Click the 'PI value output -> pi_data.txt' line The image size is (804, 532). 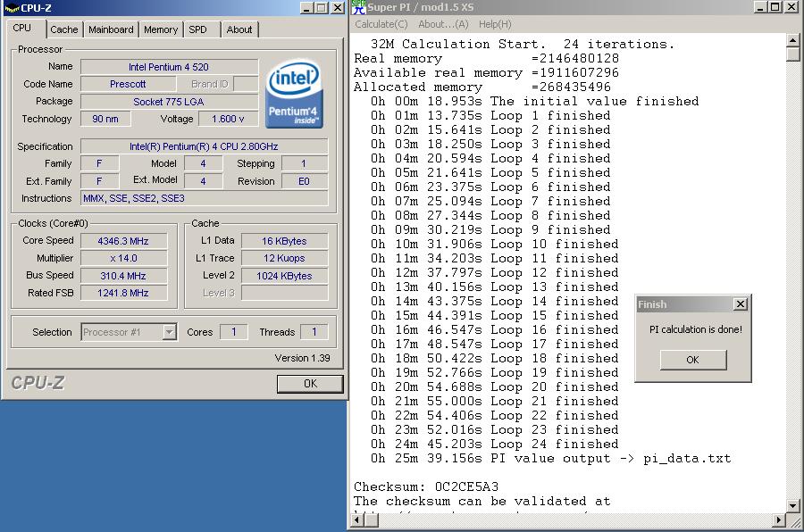tap(550, 458)
